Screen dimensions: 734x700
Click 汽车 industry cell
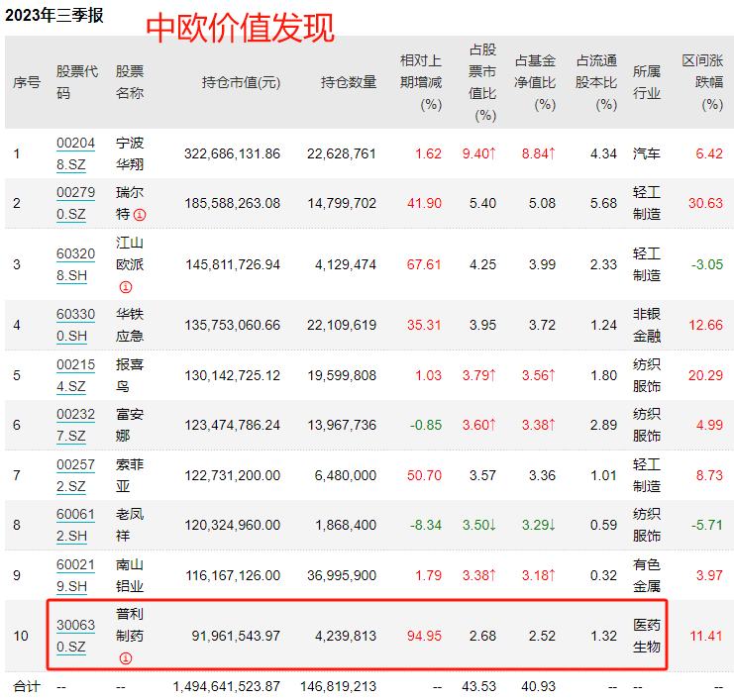pyautogui.click(x=647, y=153)
